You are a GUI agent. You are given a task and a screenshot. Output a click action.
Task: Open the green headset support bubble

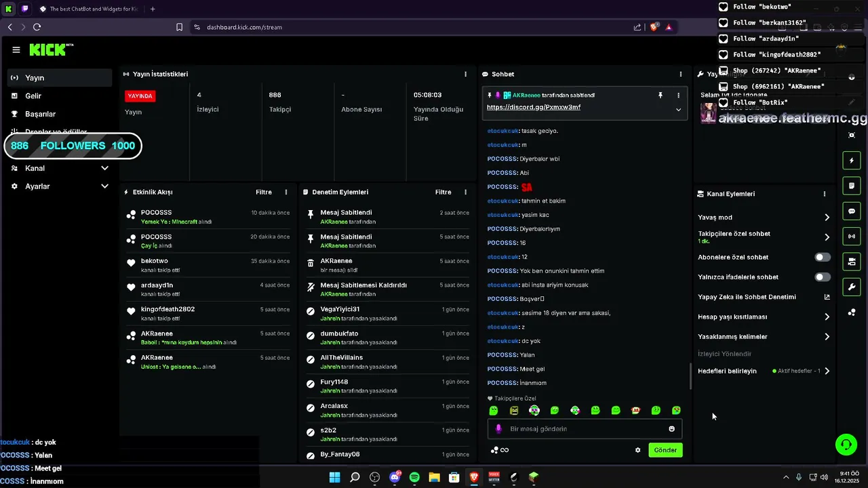(x=846, y=445)
